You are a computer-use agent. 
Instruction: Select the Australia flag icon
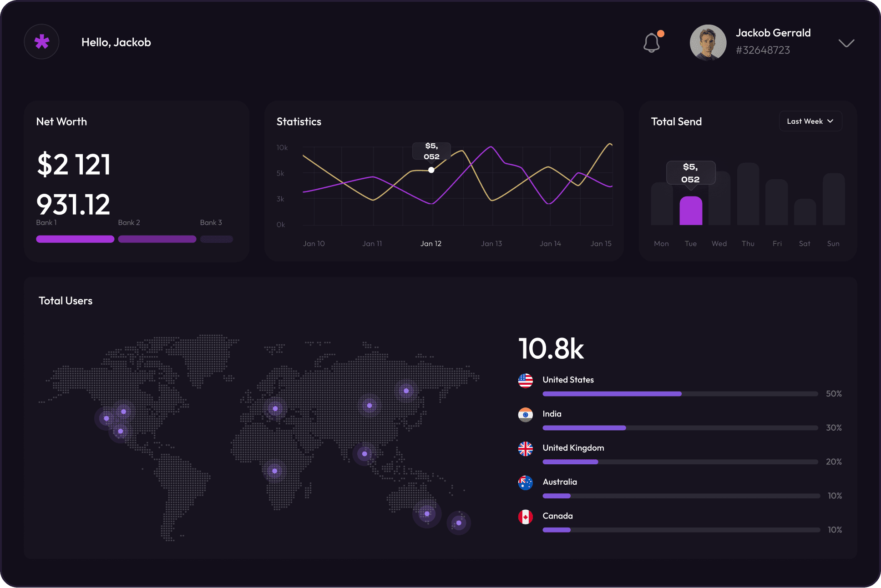point(526,483)
